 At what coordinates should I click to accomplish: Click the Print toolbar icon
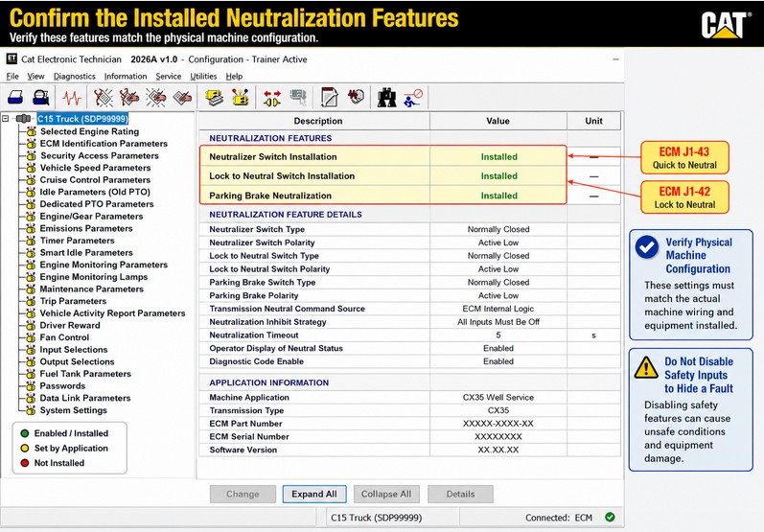[15, 98]
